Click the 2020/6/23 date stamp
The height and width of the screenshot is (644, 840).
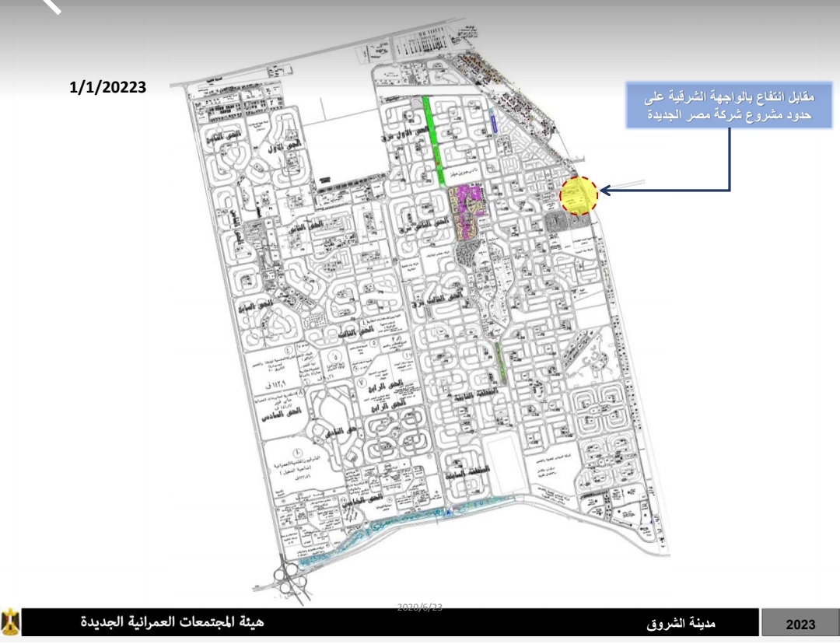click(419, 607)
